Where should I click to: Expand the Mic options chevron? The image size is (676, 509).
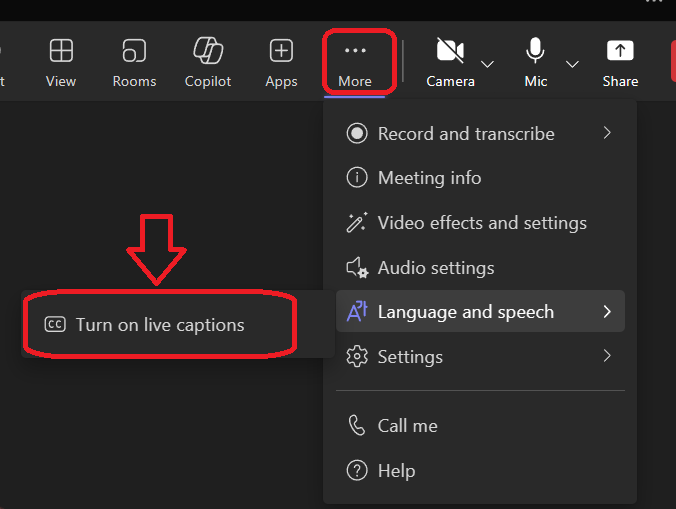(572, 64)
